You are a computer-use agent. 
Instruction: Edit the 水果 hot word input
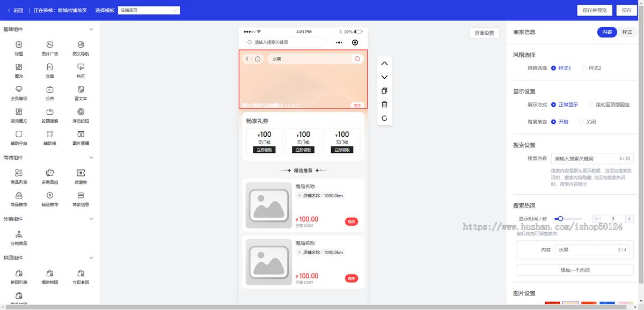click(x=592, y=249)
